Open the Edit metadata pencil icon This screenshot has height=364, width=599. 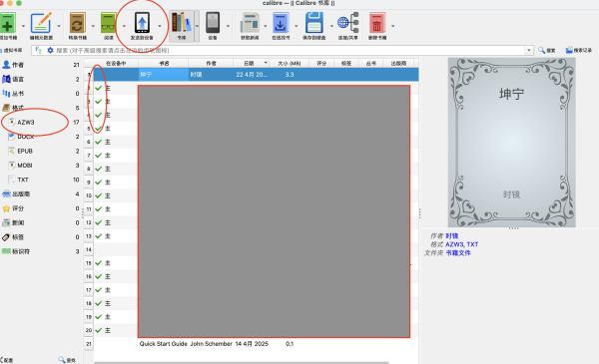click(x=41, y=23)
